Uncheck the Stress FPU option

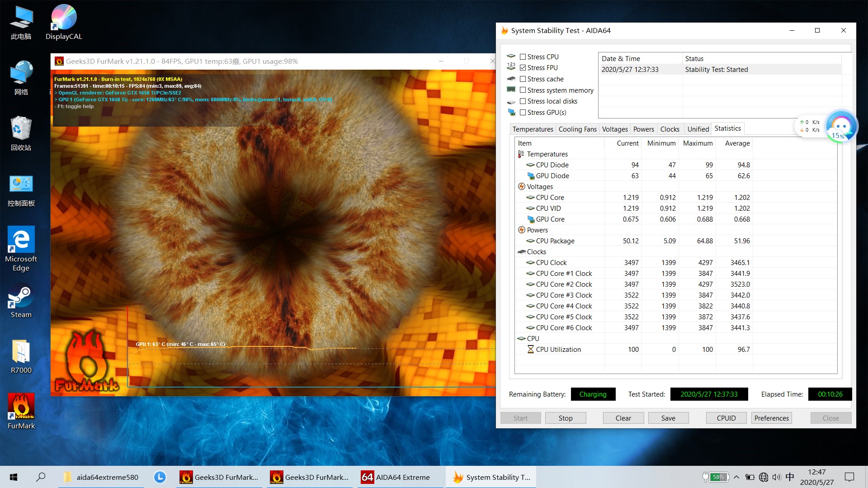click(523, 68)
